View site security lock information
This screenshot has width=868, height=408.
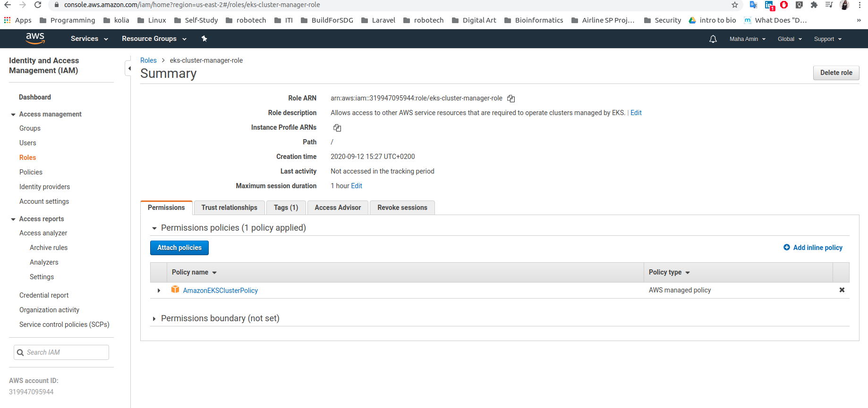pos(57,5)
